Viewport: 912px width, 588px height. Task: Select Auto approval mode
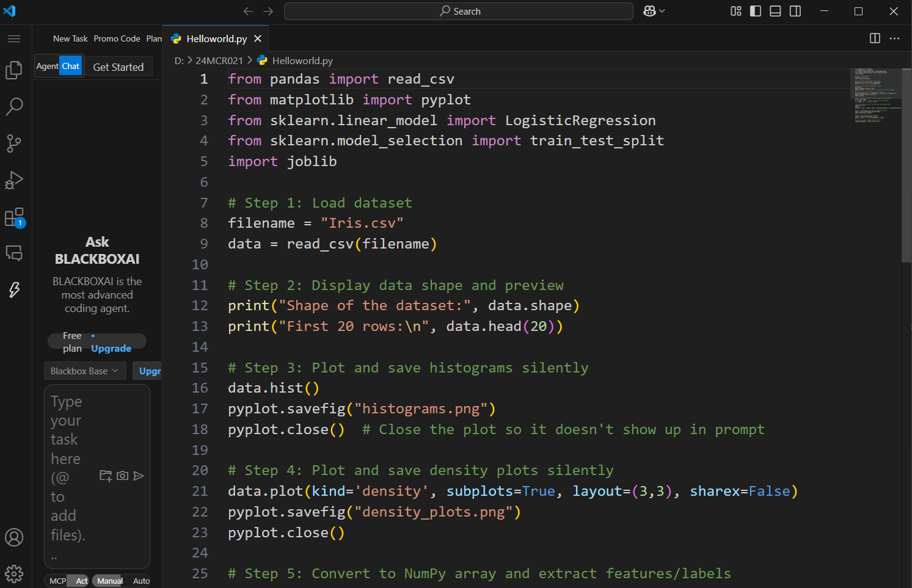142,581
